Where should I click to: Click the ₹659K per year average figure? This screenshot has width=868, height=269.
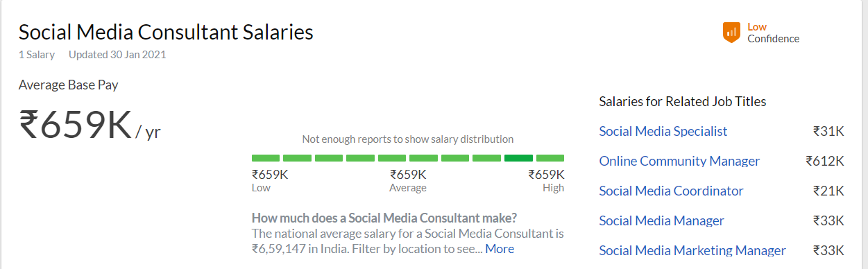click(90, 125)
